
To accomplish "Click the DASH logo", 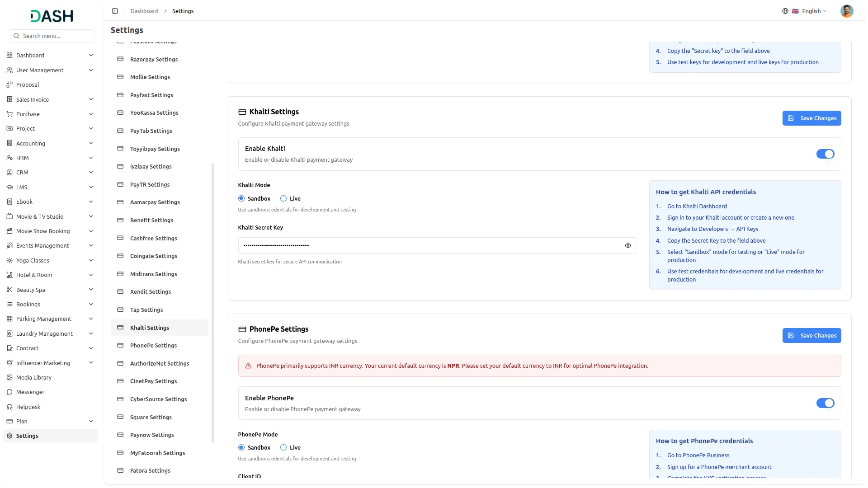I will pos(52,16).
